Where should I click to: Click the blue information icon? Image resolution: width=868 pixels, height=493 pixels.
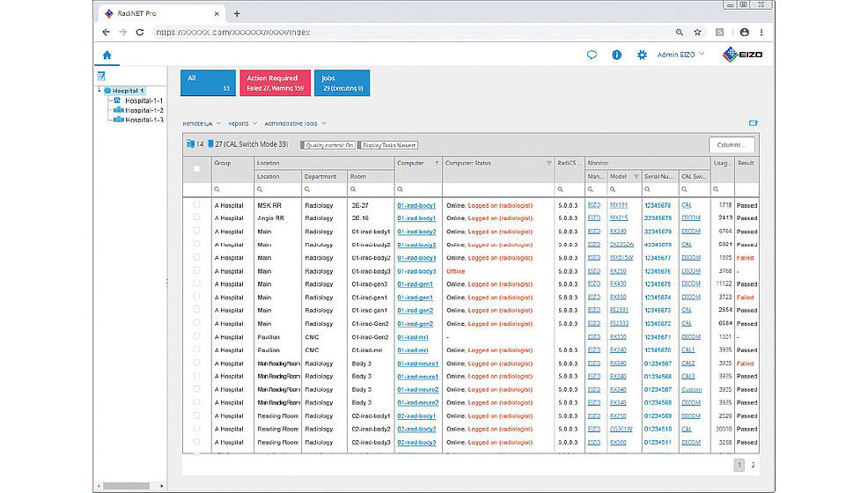coord(616,55)
